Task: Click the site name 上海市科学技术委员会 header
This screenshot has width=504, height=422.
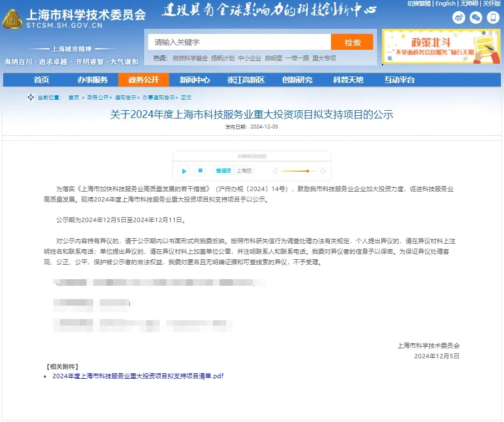Action: click(x=85, y=15)
